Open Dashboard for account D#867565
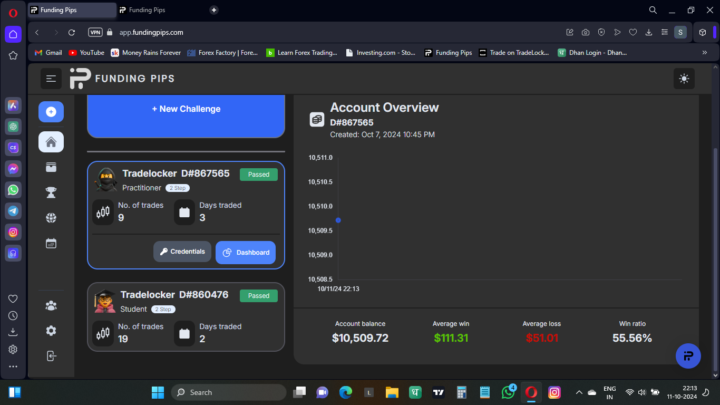720x405 pixels. [x=246, y=252]
